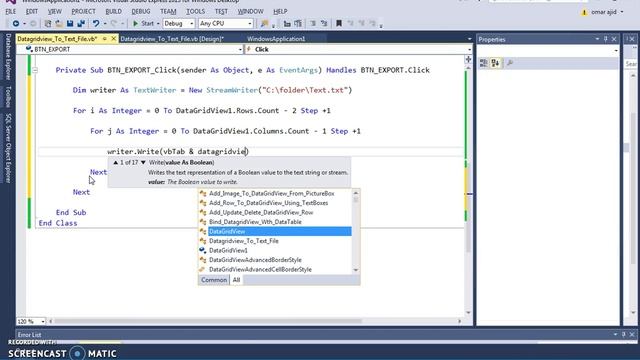Open SQL Server Object Explorer side tab
This screenshot has height=360, width=640.
coord(8,148)
